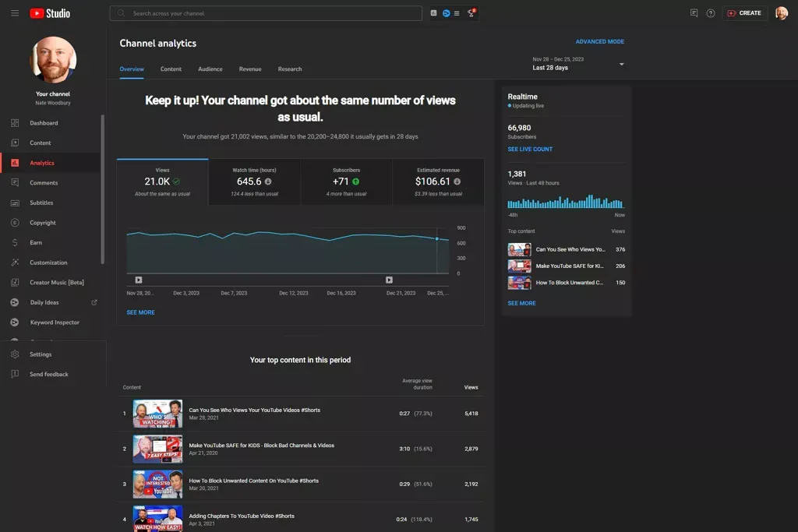Click the blue circular extension icon beside search

pos(446,13)
